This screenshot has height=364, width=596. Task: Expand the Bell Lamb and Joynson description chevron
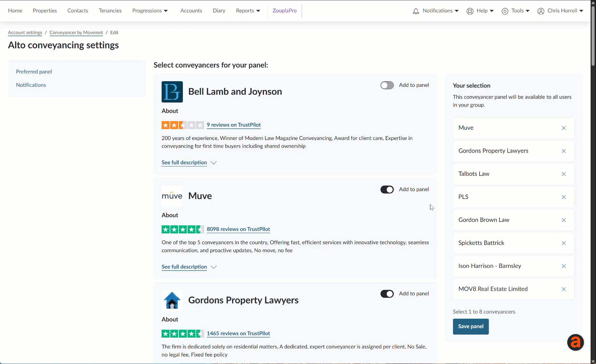click(x=213, y=163)
